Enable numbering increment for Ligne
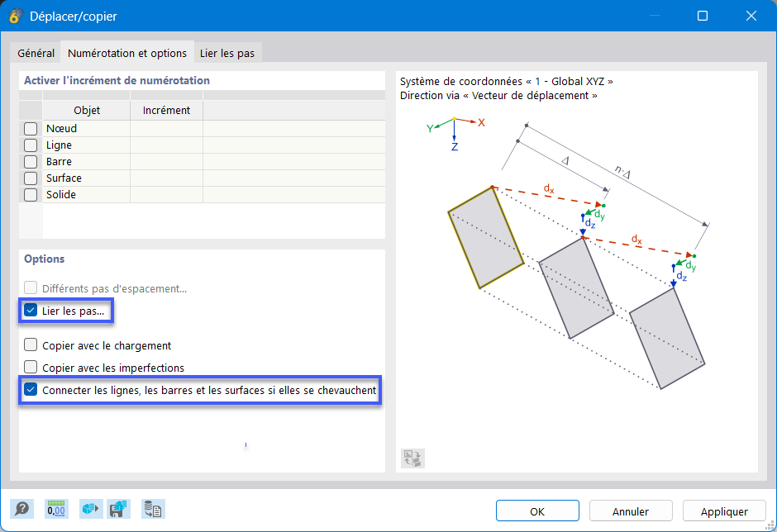This screenshot has height=532, width=777. pos(31,145)
